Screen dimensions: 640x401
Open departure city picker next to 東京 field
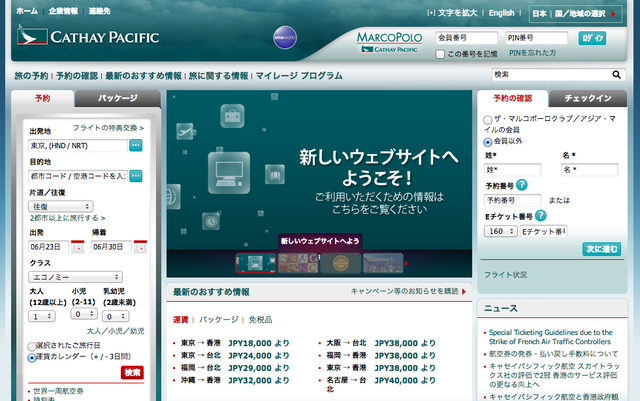136,145
